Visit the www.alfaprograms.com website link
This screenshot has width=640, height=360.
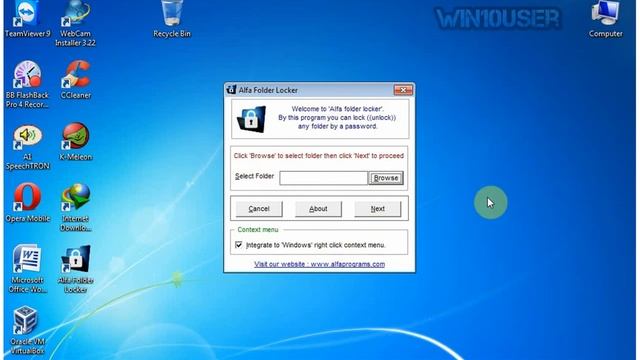319,264
